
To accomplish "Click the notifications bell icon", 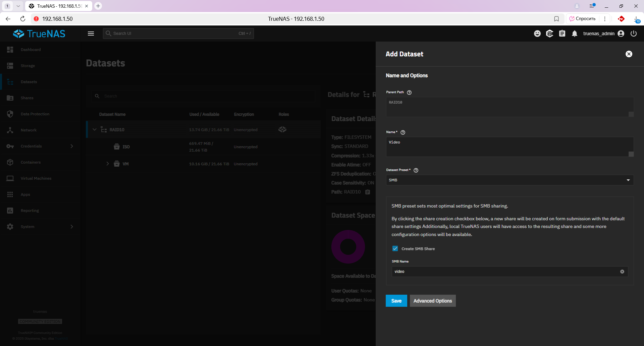I will click(575, 34).
